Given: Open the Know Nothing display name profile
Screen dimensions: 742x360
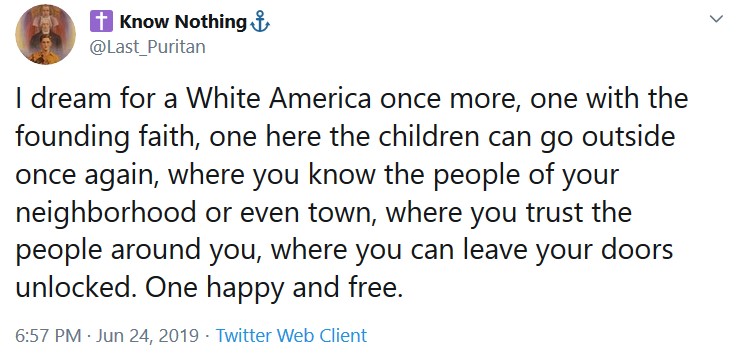Looking at the screenshot, I should tap(183, 21).
